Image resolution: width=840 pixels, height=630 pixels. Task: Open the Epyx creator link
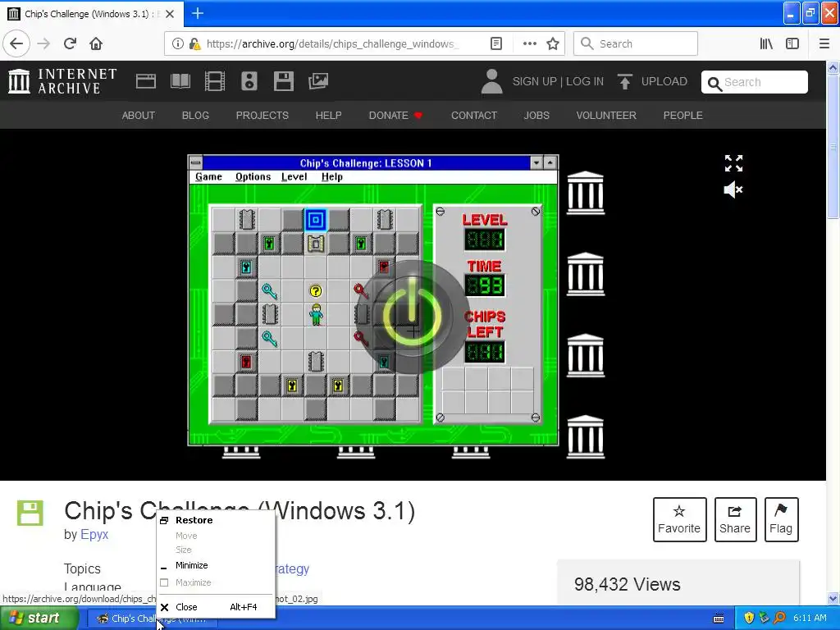tap(94, 534)
